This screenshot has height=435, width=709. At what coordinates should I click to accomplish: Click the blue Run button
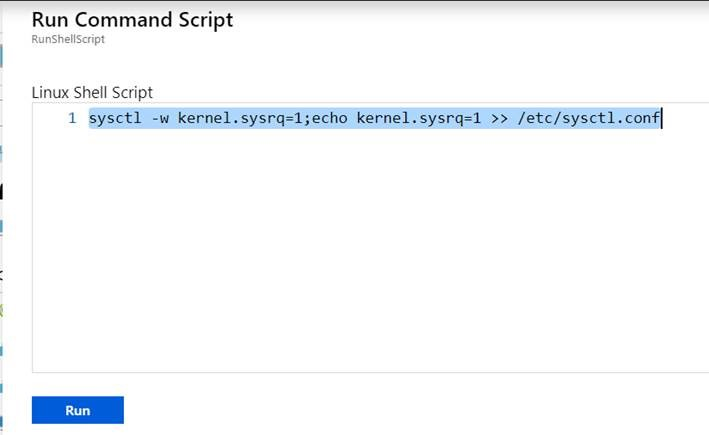(x=77, y=410)
